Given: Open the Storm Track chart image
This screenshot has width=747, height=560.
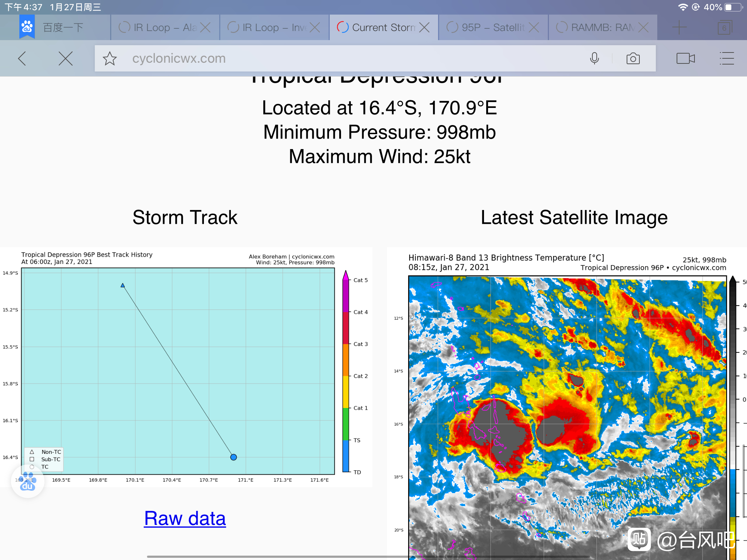Looking at the screenshot, I should [186, 367].
